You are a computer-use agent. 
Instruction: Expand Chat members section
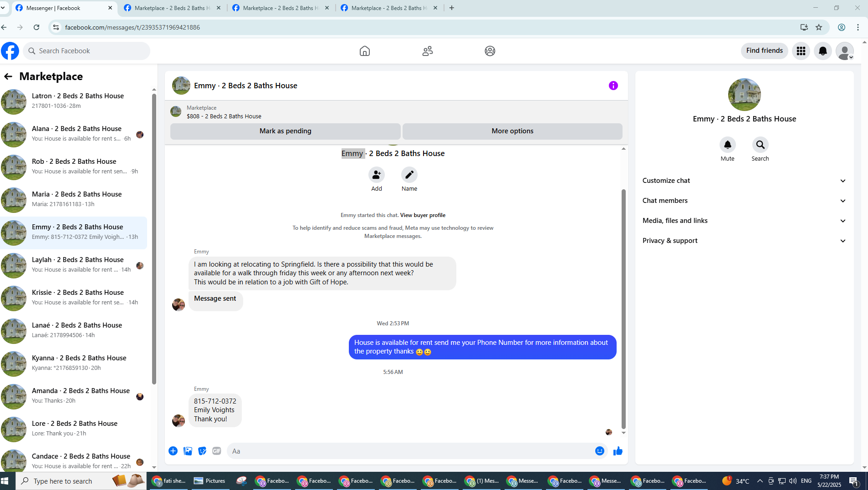(x=744, y=201)
